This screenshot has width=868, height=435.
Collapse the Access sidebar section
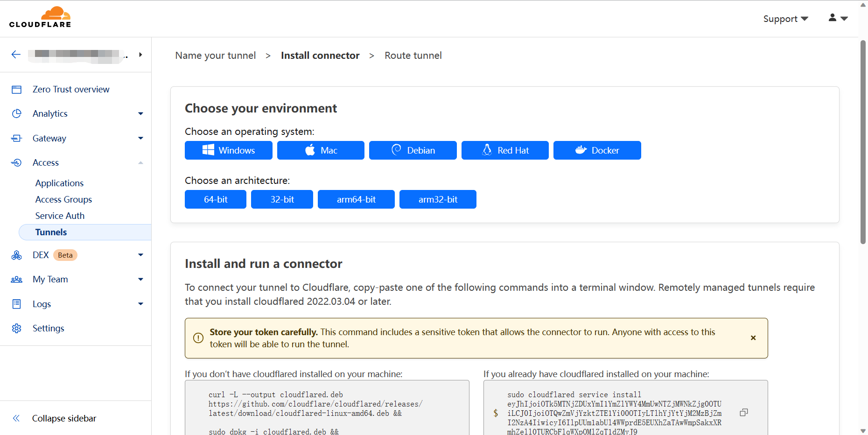click(x=140, y=162)
